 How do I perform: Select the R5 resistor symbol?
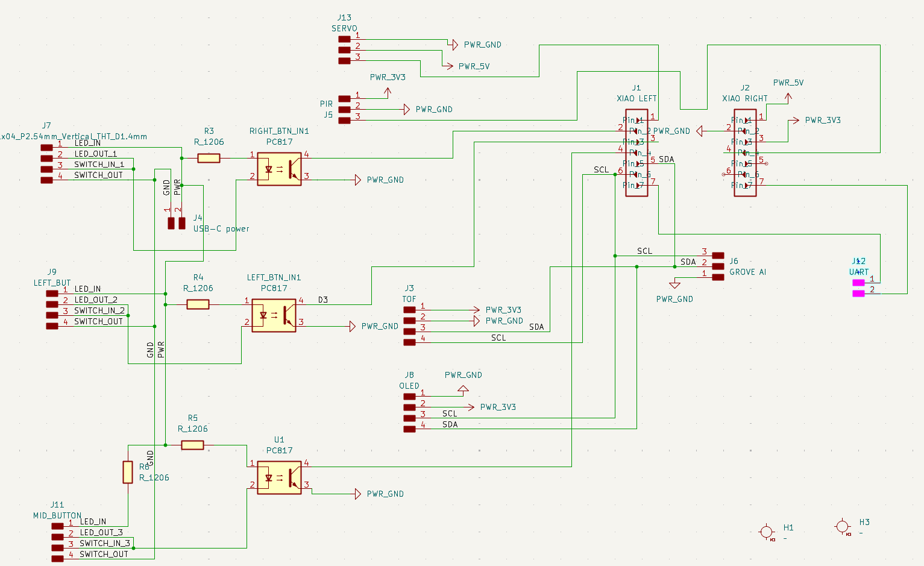coord(192,445)
